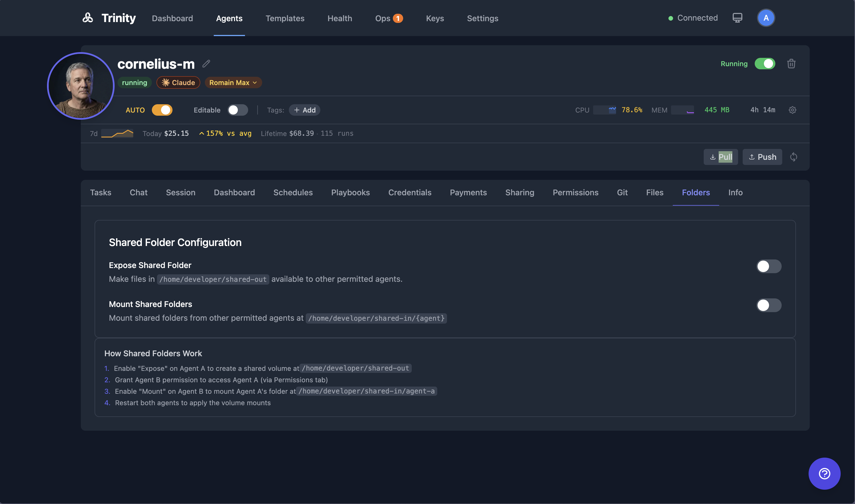Expand the Romain Max dropdown
The image size is (855, 504).
[x=233, y=82]
